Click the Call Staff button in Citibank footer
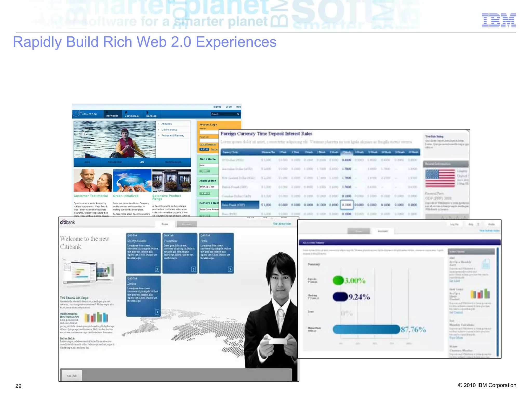 [x=72, y=376]
